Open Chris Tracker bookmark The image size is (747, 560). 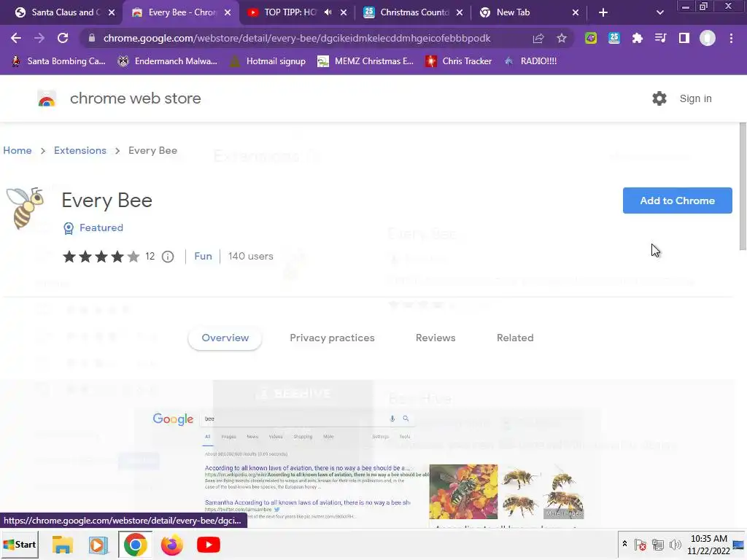tap(458, 61)
